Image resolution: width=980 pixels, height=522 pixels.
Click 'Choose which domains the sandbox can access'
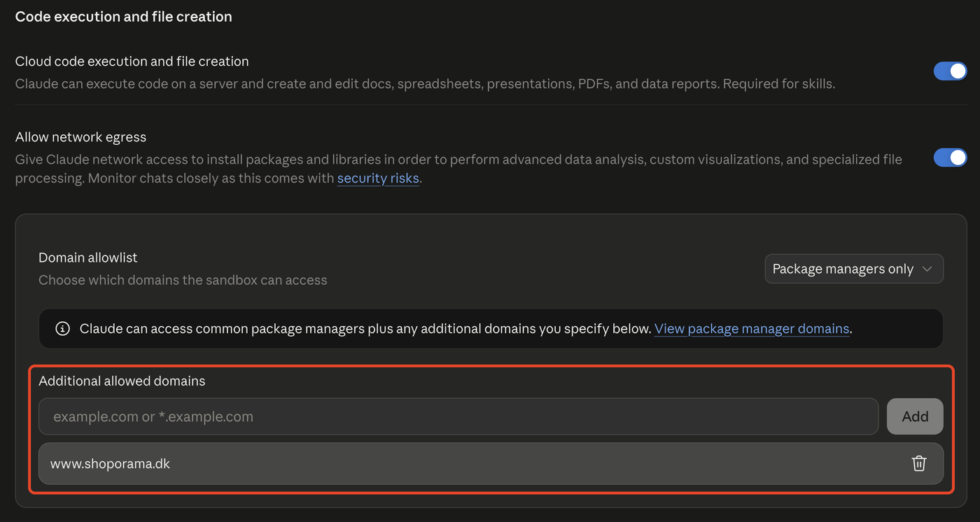pyautogui.click(x=183, y=280)
